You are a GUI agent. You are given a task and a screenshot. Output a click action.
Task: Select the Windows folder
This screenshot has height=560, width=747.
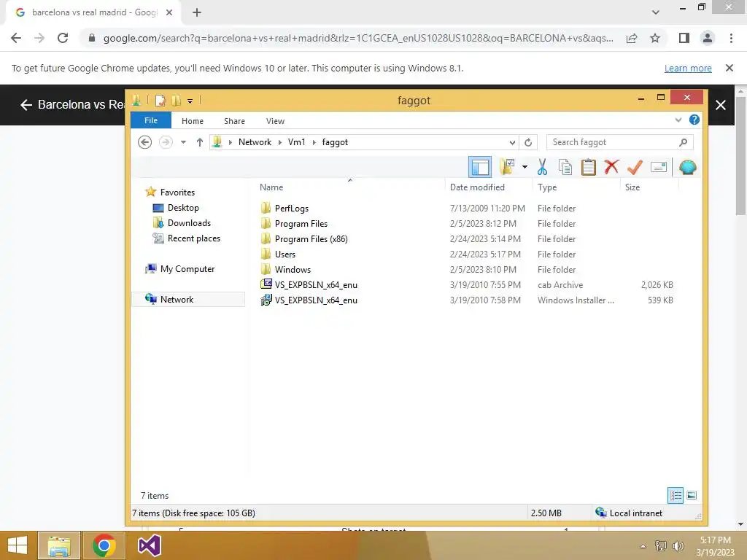(285, 269)
